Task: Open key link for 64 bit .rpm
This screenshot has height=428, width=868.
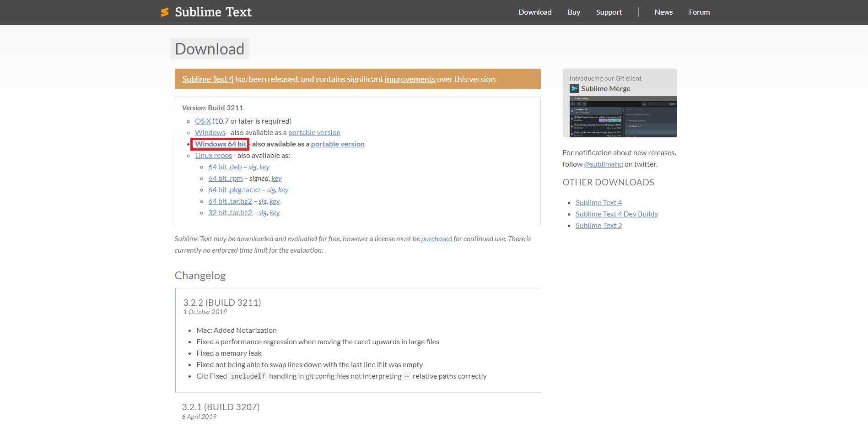Action: (x=276, y=179)
